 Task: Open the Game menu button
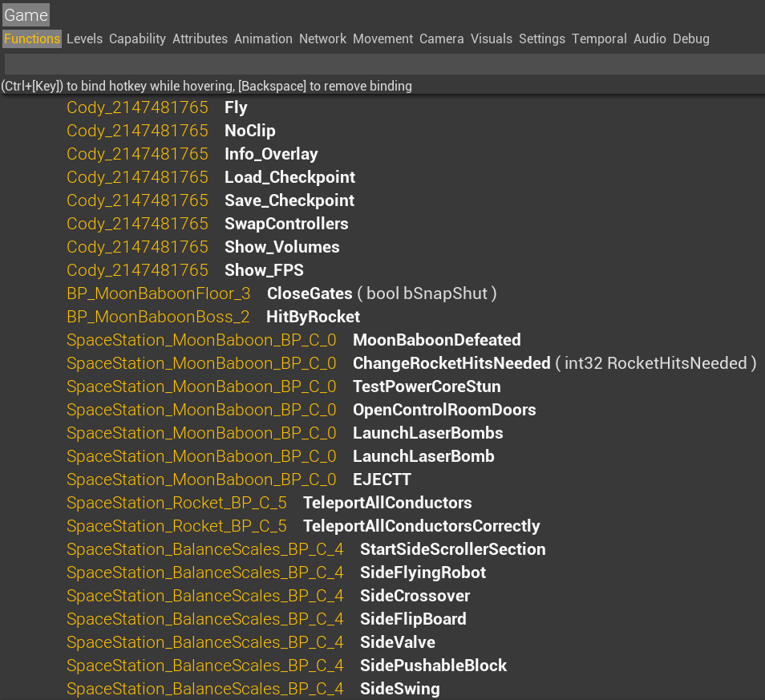point(26,15)
